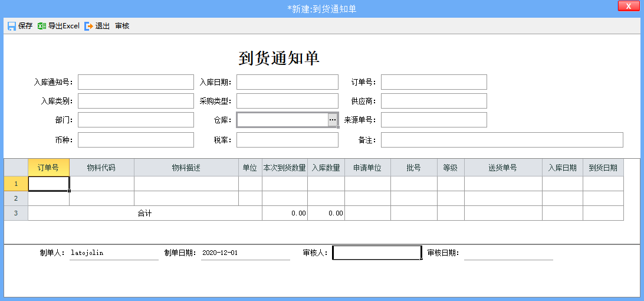Click the 入库数量 column header
The image size is (644, 301).
point(326,168)
